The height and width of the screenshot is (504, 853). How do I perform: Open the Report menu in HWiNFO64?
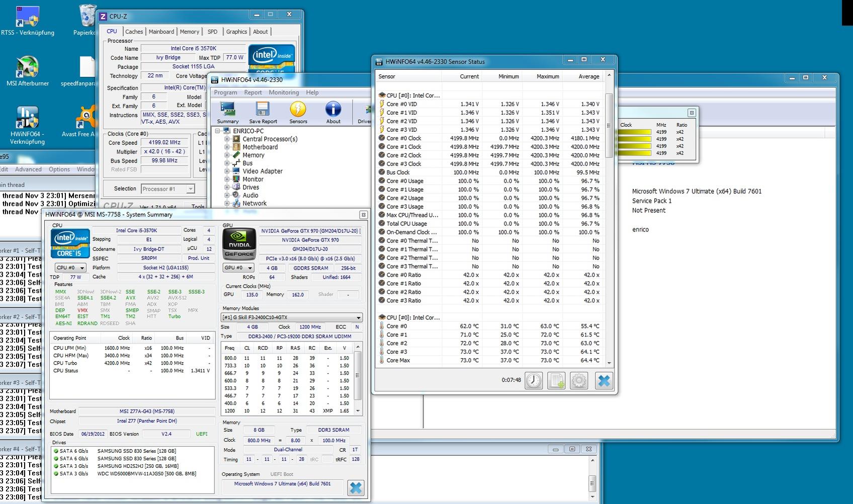(253, 93)
